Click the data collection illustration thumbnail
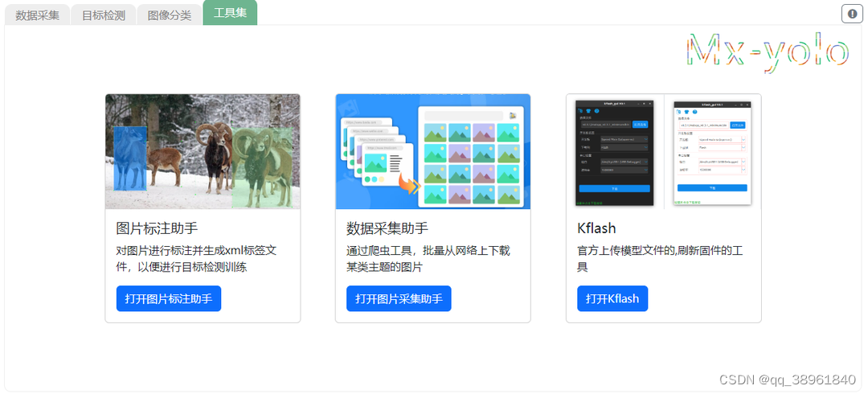The height and width of the screenshot is (394, 868). click(433, 151)
